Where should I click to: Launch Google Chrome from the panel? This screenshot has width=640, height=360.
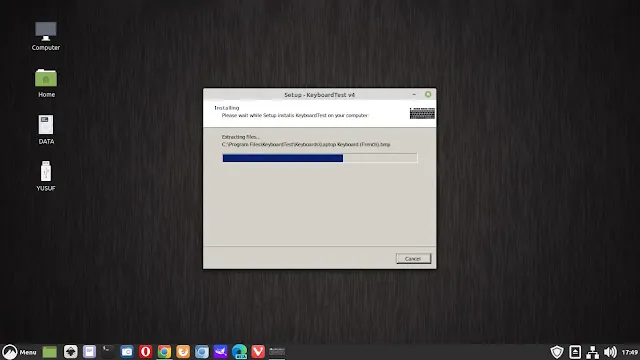[164, 352]
